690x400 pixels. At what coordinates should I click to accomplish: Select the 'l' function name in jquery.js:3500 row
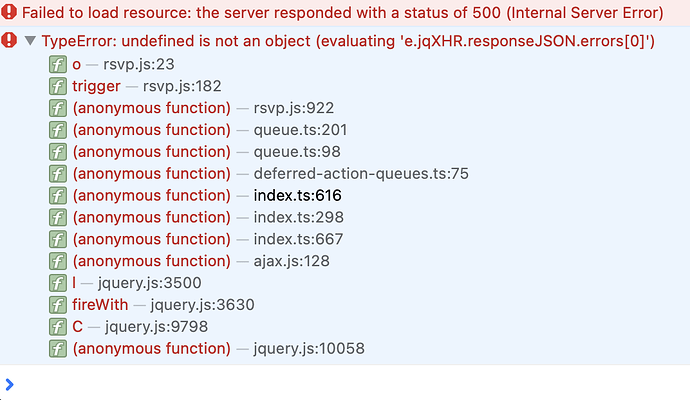[x=74, y=283]
